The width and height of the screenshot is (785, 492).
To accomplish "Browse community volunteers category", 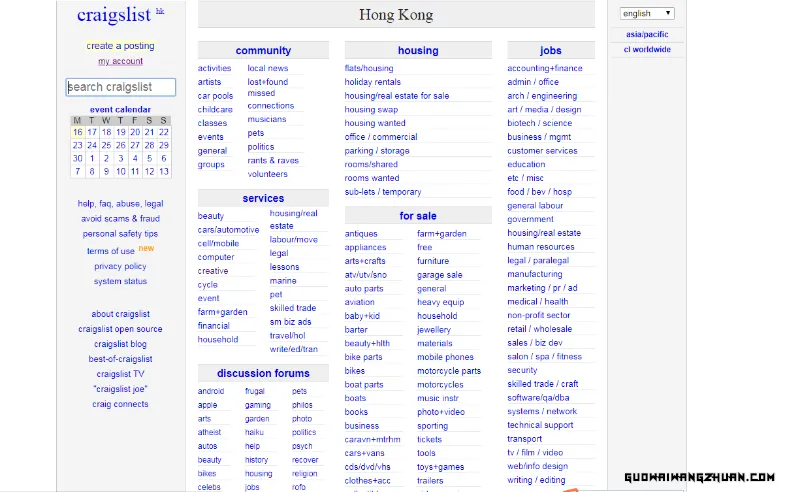I will pos(267,174).
